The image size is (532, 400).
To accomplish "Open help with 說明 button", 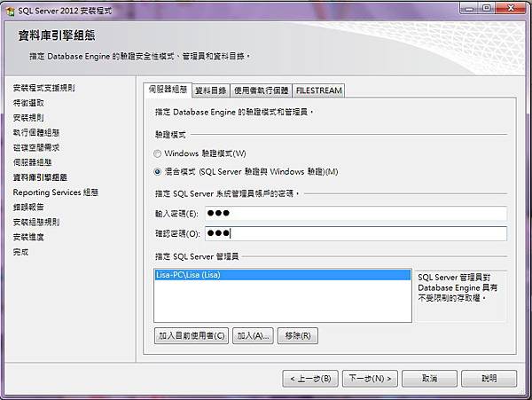I will coord(489,379).
